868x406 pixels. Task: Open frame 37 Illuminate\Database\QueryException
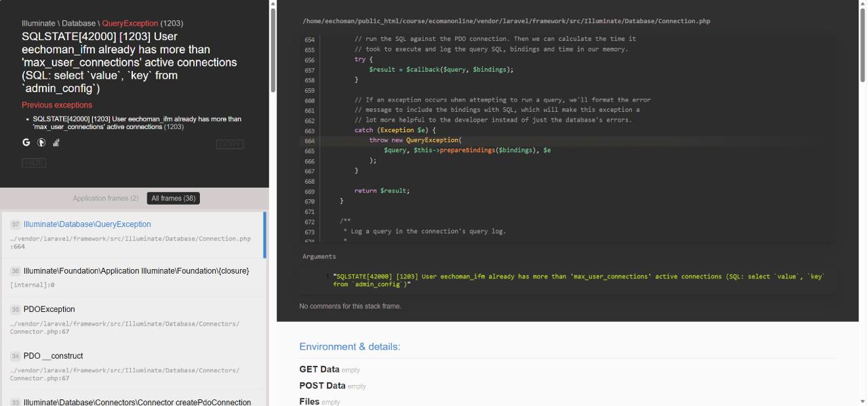point(133,235)
